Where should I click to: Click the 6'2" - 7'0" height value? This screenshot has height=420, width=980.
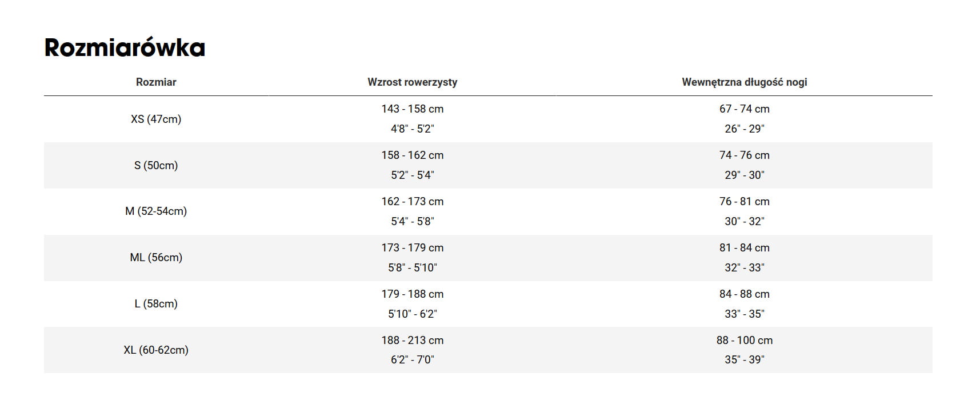pyautogui.click(x=412, y=360)
